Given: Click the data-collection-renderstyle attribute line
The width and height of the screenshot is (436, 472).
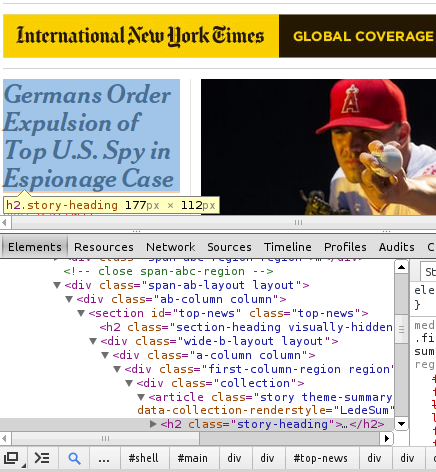Looking at the screenshot, I should click(x=266, y=410).
